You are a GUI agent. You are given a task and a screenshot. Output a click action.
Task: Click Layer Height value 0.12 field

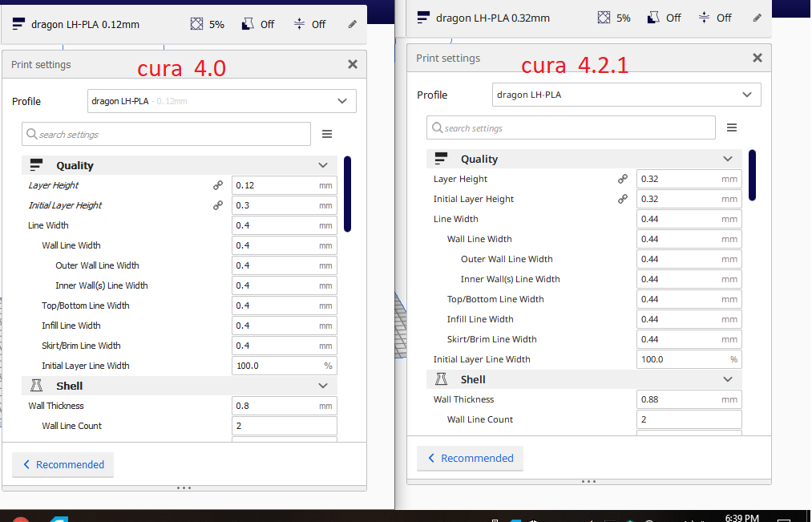285,185
